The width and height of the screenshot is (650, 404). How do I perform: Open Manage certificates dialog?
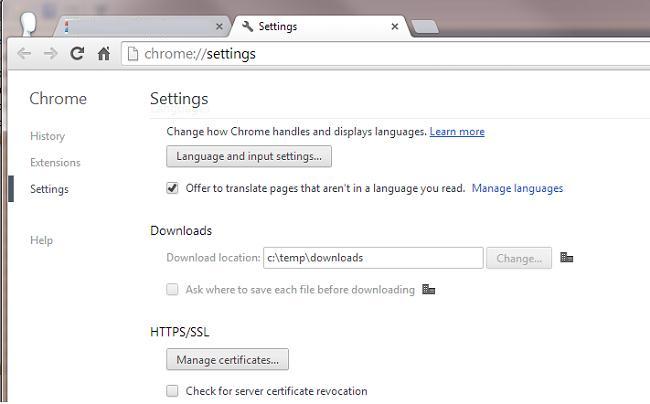coord(227,359)
